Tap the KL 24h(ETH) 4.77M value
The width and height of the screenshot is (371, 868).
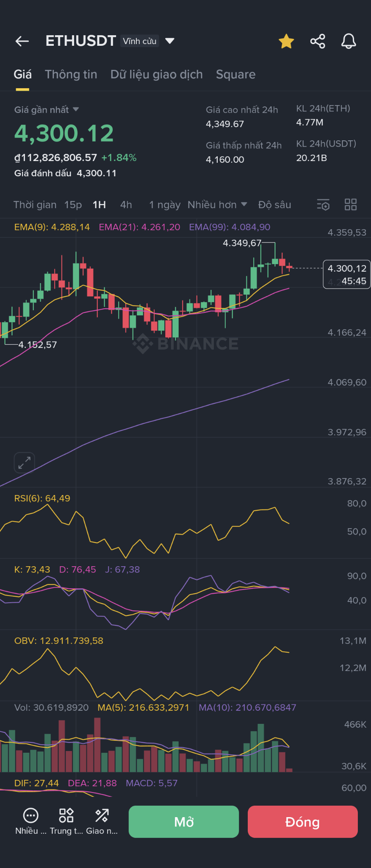pyautogui.click(x=310, y=122)
